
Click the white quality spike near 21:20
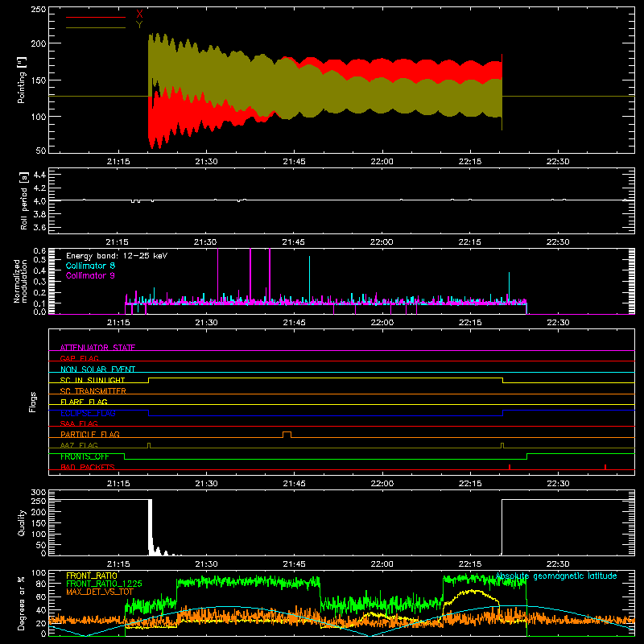(x=151, y=527)
